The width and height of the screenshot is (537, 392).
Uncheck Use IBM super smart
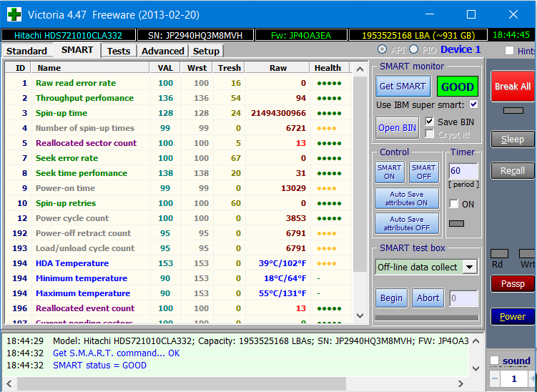(x=473, y=104)
